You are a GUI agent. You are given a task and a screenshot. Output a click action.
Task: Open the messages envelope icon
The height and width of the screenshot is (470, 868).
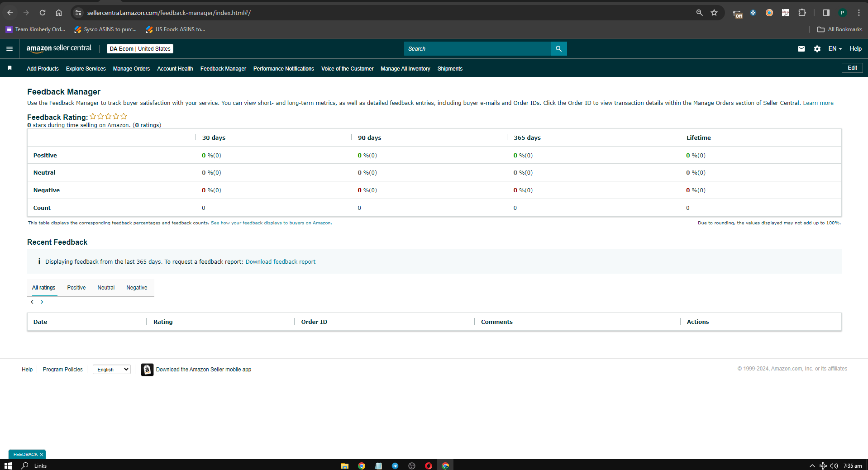pos(801,49)
